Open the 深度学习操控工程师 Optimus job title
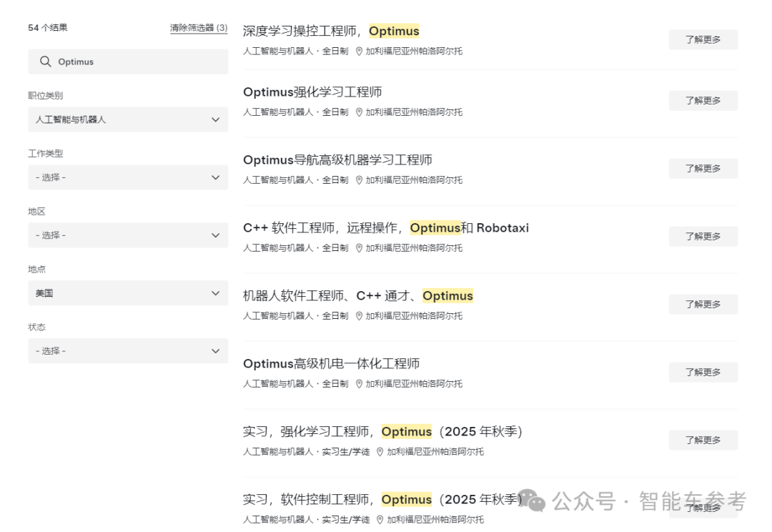This screenshot has width=772, height=532. point(331,31)
